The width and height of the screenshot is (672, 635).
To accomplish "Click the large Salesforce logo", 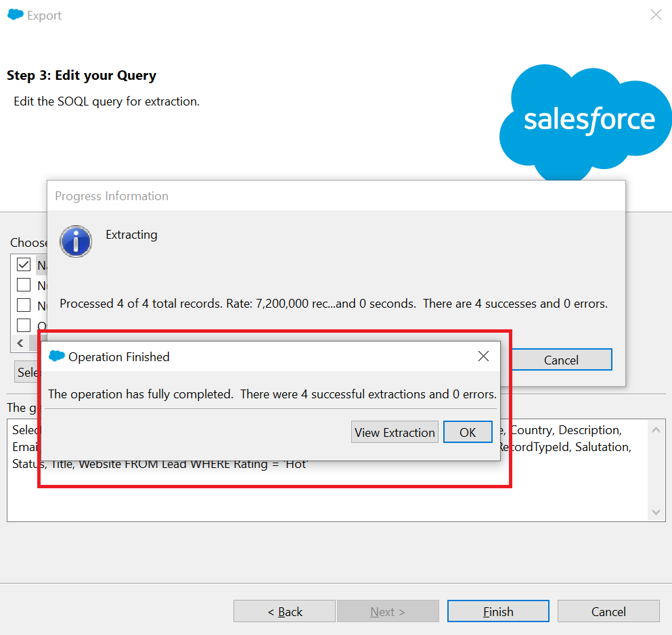I will click(x=585, y=123).
